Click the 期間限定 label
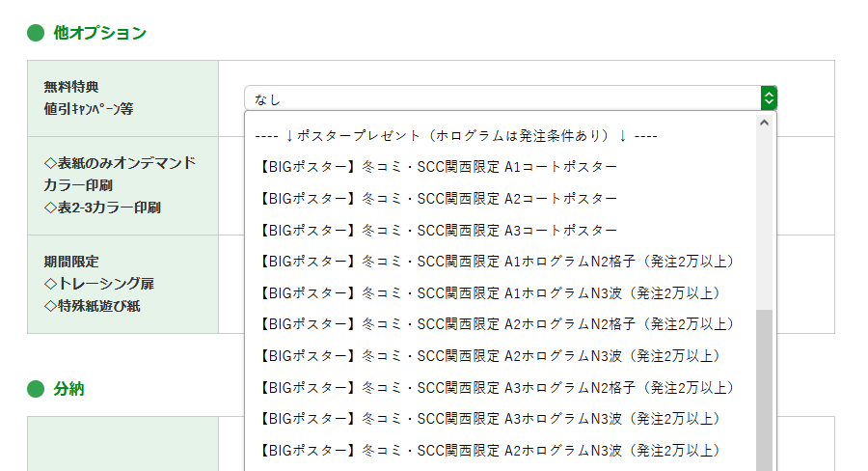 [x=71, y=262]
